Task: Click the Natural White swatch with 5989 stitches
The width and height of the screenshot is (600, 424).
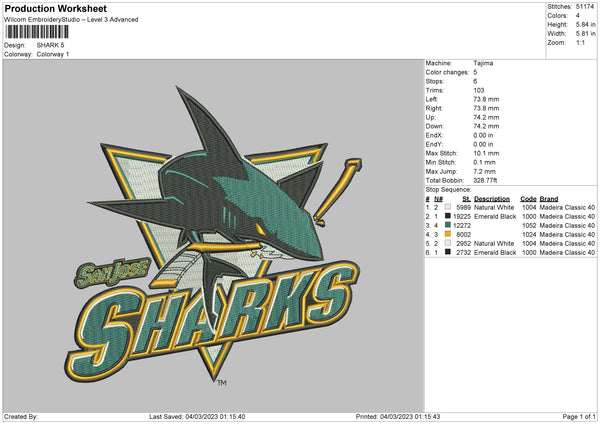Action: (446, 209)
